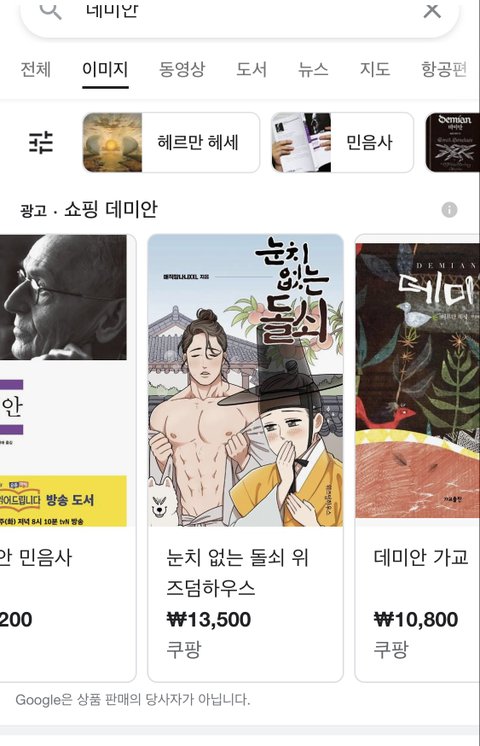This screenshot has width=480, height=746.
Task: Switch to the 지도 tab
Action: coord(375,69)
